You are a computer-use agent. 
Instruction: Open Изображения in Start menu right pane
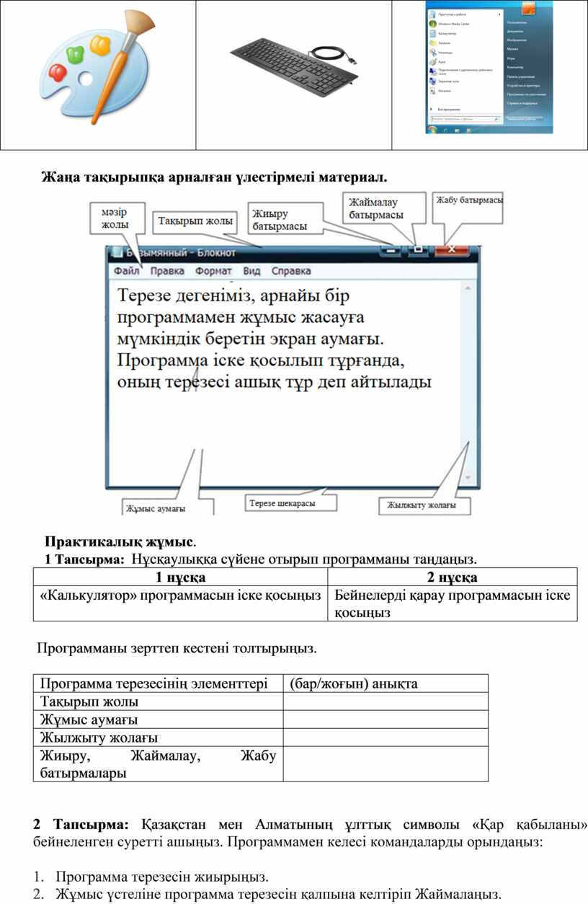517,40
